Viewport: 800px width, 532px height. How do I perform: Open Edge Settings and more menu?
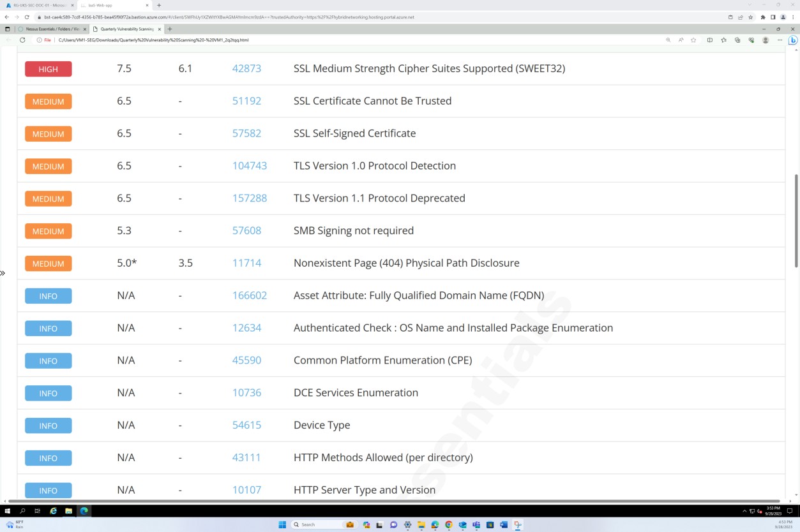click(x=780, y=40)
